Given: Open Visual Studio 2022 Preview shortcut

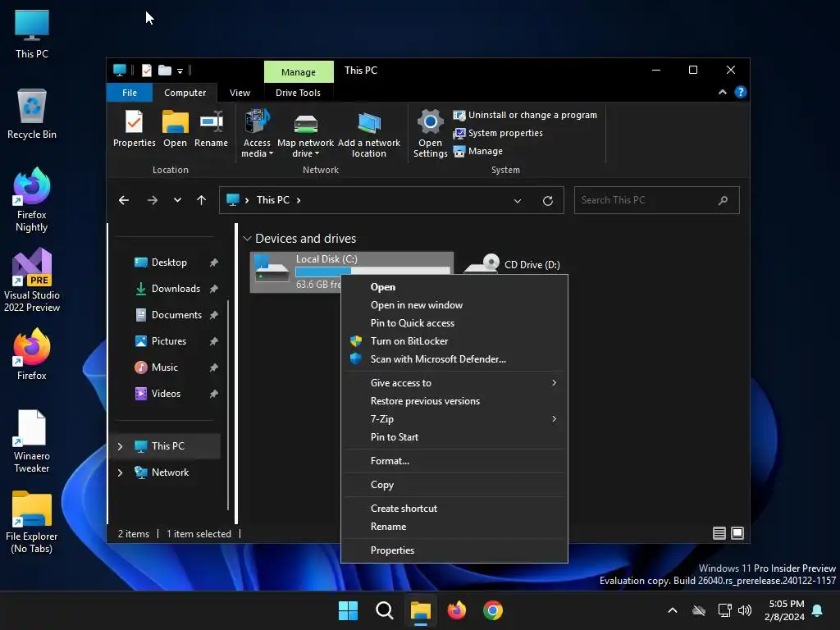Looking at the screenshot, I should click(x=32, y=280).
